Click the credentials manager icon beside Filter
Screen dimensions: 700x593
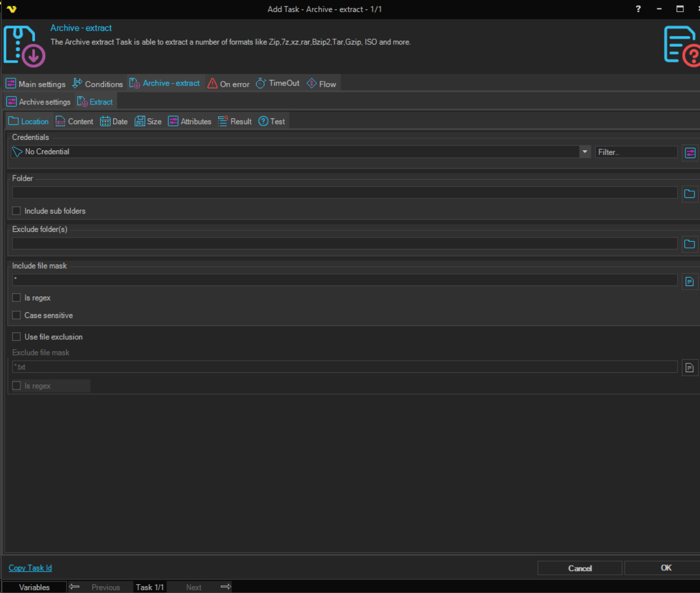coord(690,152)
